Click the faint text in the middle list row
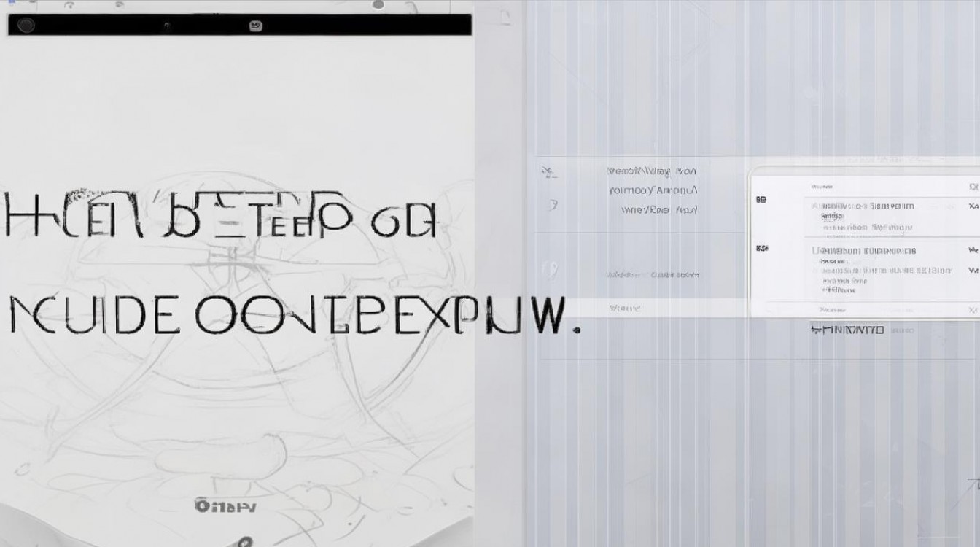Screen dimensions: 980x547 click(x=653, y=275)
